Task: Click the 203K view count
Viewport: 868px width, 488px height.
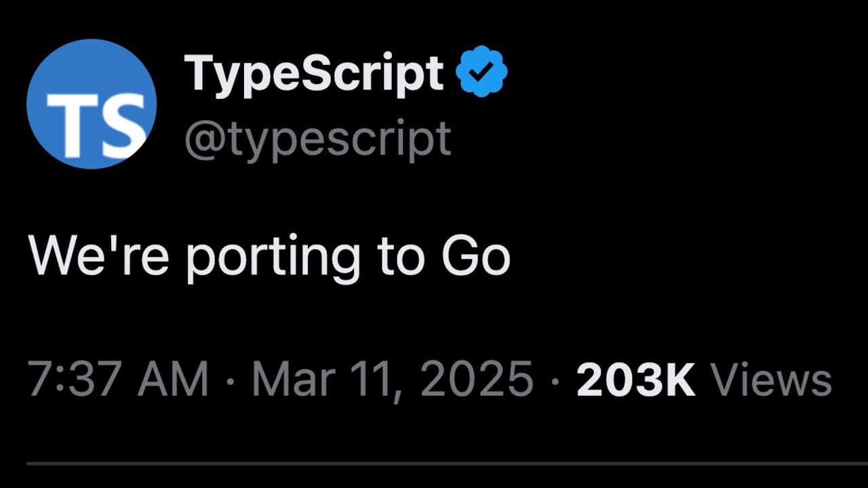Action: click(635, 380)
